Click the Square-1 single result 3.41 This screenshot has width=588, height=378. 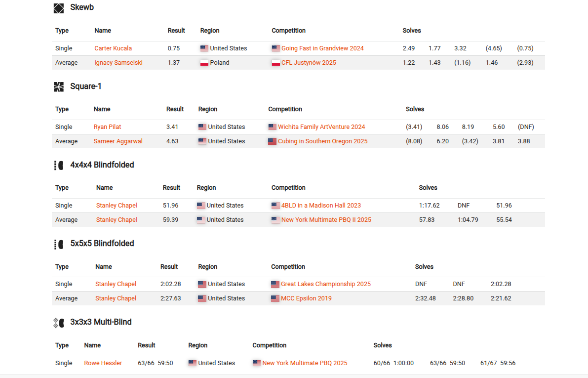pos(172,127)
